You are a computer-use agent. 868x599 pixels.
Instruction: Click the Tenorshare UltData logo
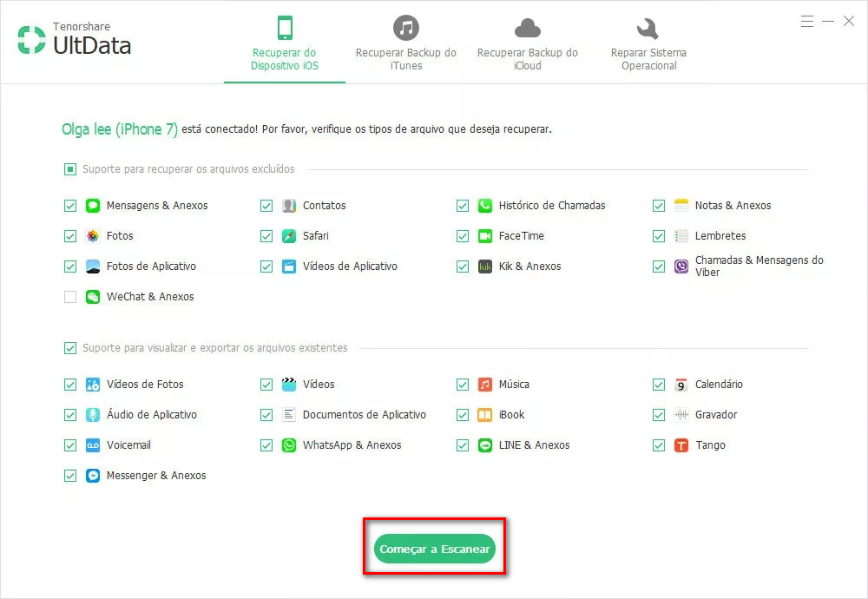74,40
